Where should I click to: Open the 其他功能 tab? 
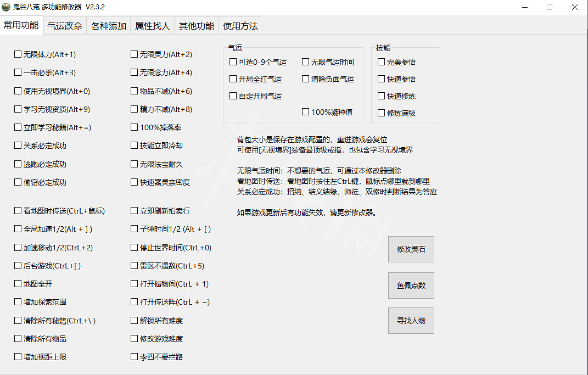pyautogui.click(x=196, y=25)
